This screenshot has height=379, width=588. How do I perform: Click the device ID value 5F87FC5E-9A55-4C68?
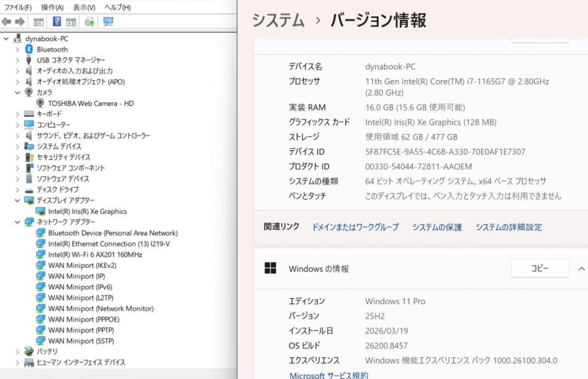click(x=445, y=152)
